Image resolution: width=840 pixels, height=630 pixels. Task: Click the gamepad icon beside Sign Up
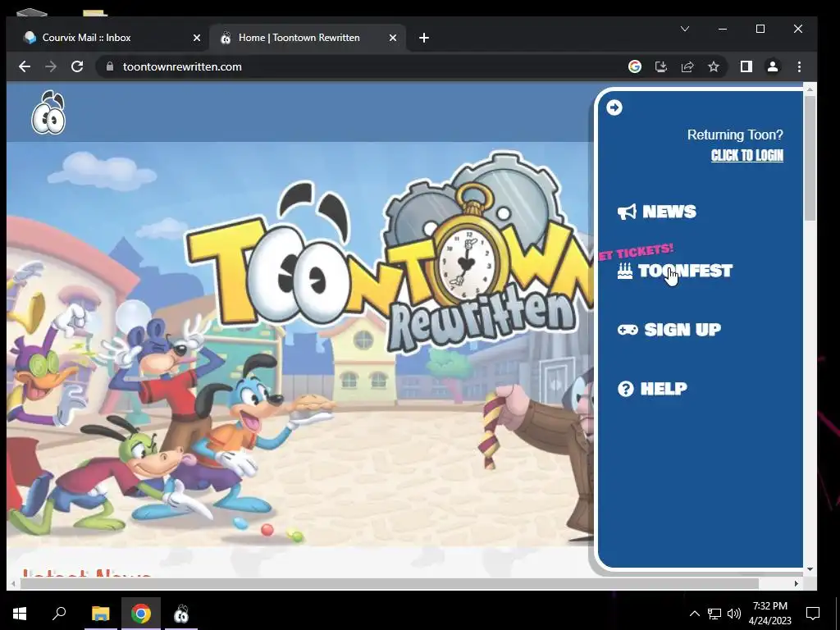(x=628, y=330)
